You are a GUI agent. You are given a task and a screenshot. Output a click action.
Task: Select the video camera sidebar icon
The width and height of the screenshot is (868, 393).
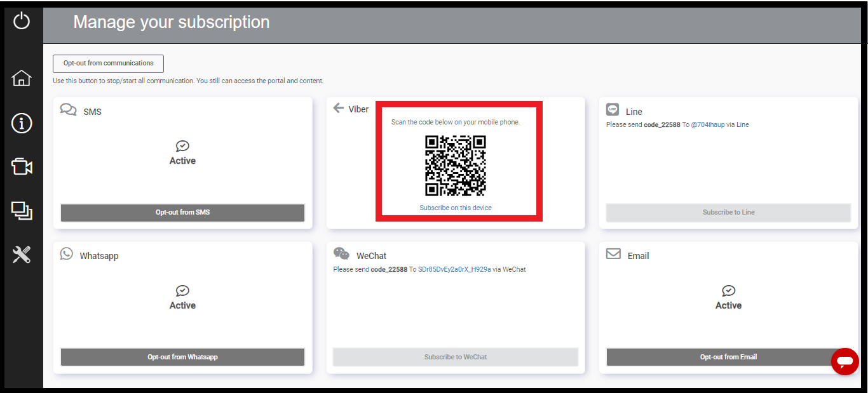[x=22, y=167]
